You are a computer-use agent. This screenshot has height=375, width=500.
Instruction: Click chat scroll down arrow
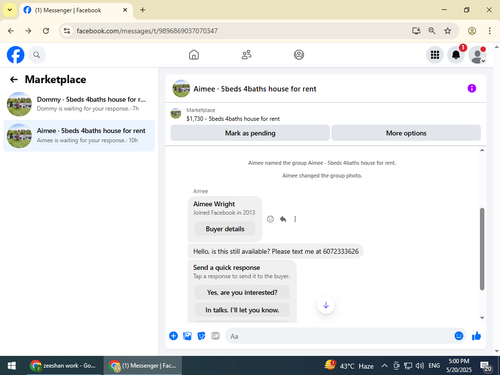[482, 318]
